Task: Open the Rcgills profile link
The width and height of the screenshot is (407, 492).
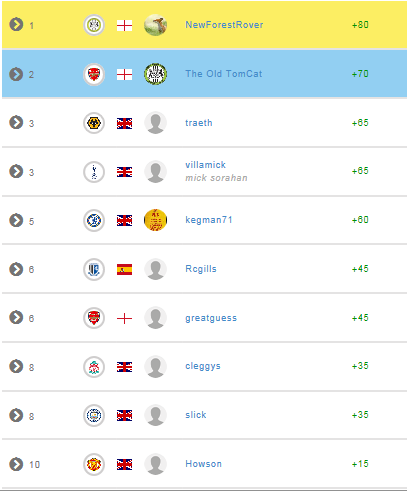Action: [201, 269]
